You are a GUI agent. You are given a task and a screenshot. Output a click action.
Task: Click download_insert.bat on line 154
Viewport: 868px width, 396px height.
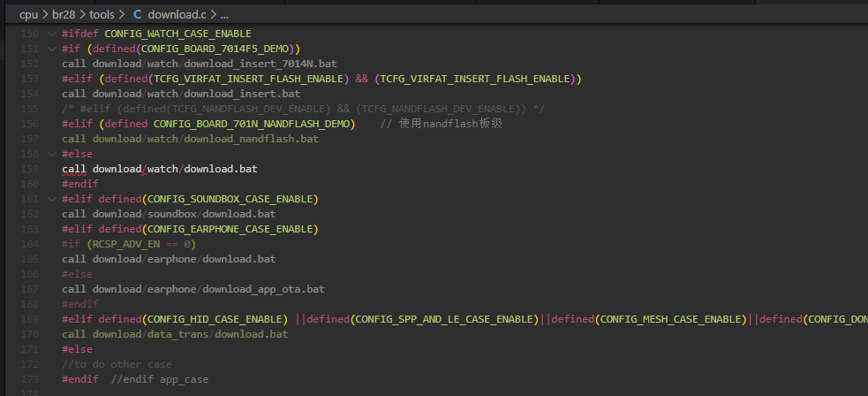click(x=242, y=94)
